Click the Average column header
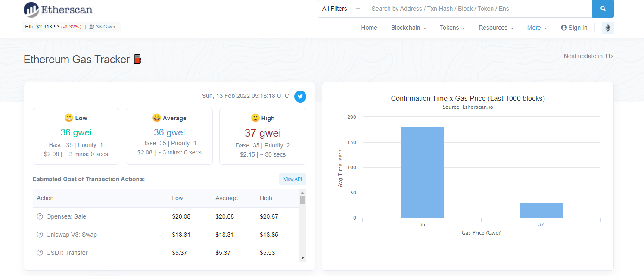This screenshot has width=644, height=276. click(x=227, y=198)
